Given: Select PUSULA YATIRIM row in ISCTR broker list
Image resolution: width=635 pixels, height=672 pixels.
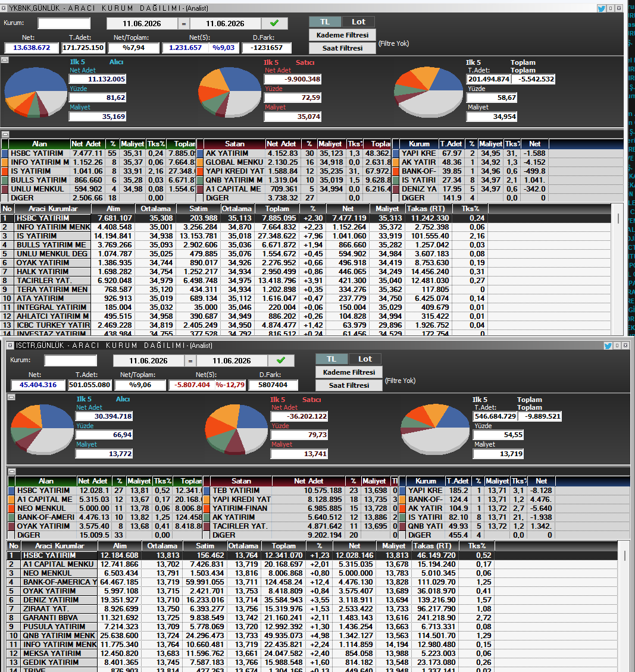Looking at the screenshot, I should (312, 627).
